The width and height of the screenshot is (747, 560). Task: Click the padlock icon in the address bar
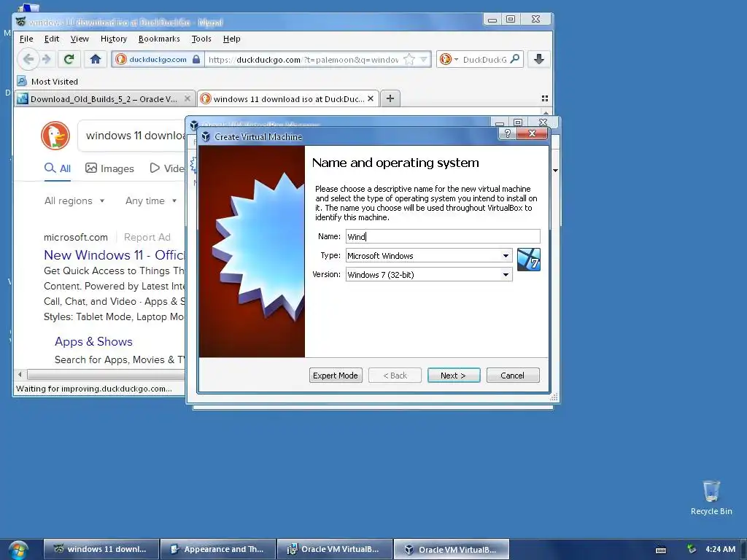196,59
